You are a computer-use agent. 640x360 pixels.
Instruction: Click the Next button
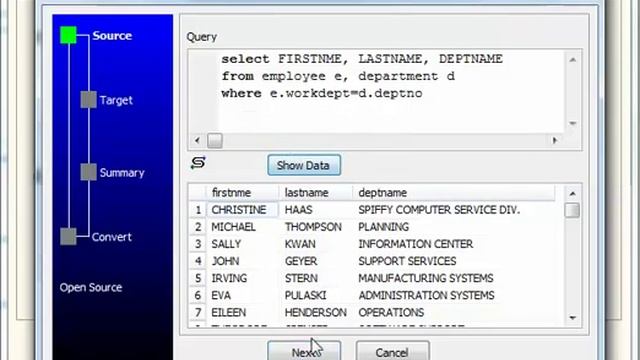[304, 351]
